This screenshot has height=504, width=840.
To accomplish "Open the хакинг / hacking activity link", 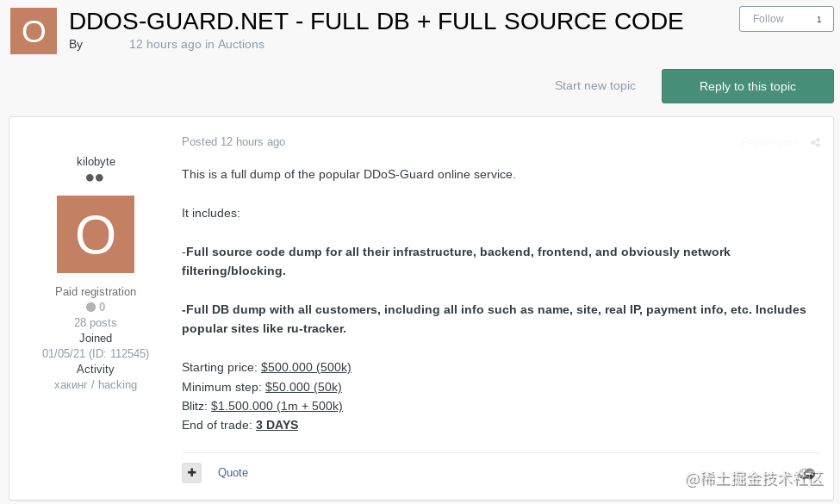I will (95, 384).
